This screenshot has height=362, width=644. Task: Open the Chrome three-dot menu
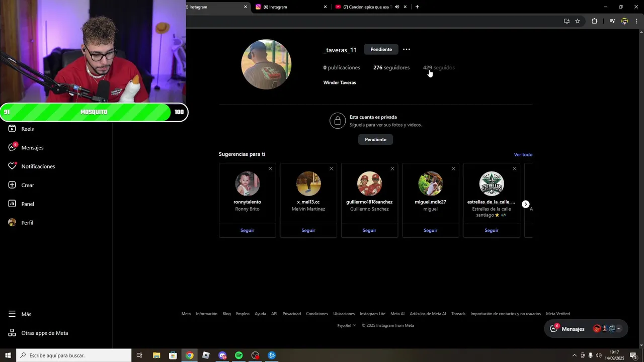[636, 21]
